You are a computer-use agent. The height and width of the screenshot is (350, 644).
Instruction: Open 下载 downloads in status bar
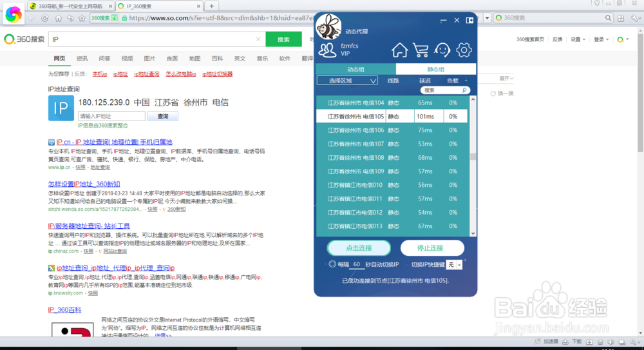click(x=572, y=342)
